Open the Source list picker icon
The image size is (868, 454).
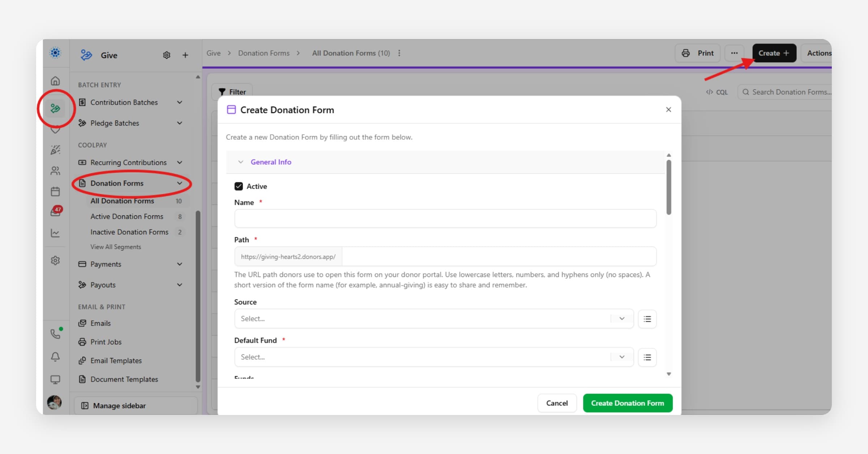pyautogui.click(x=647, y=319)
